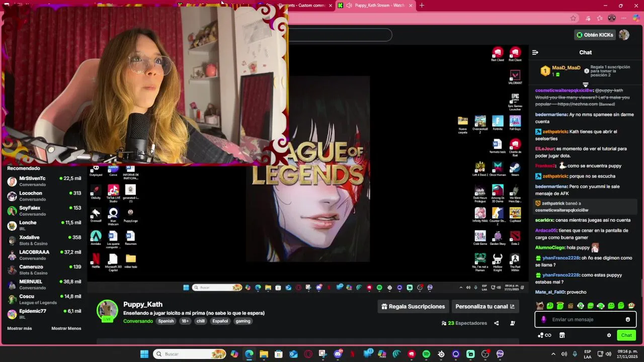Click the Dota 2 desktop icon in the stream
Image resolution: width=644 pixels, height=362 pixels.
pos(515,238)
